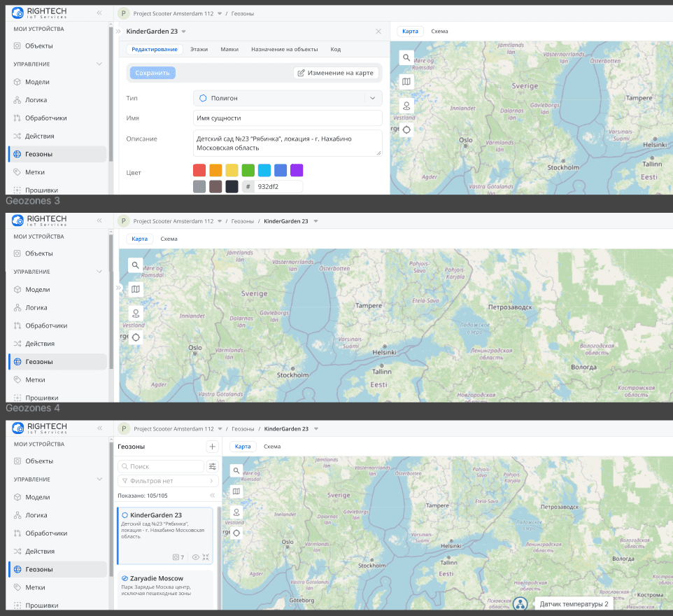Select the Код tab
This screenshot has height=616, width=673.
[336, 50]
